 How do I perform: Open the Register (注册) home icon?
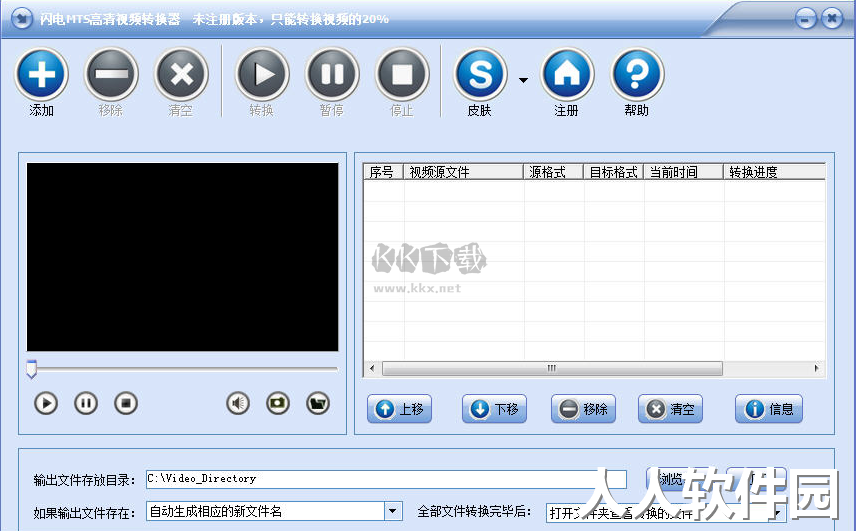pos(567,74)
